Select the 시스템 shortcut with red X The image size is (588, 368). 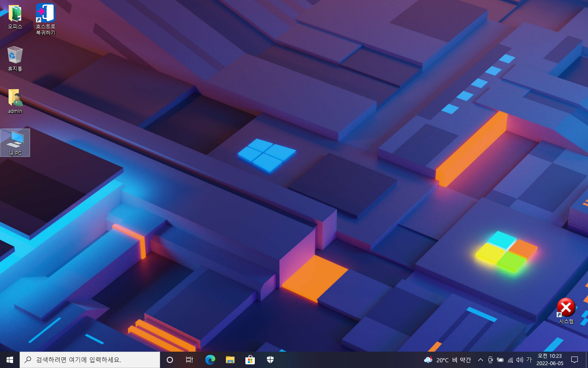[x=566, y=311]
